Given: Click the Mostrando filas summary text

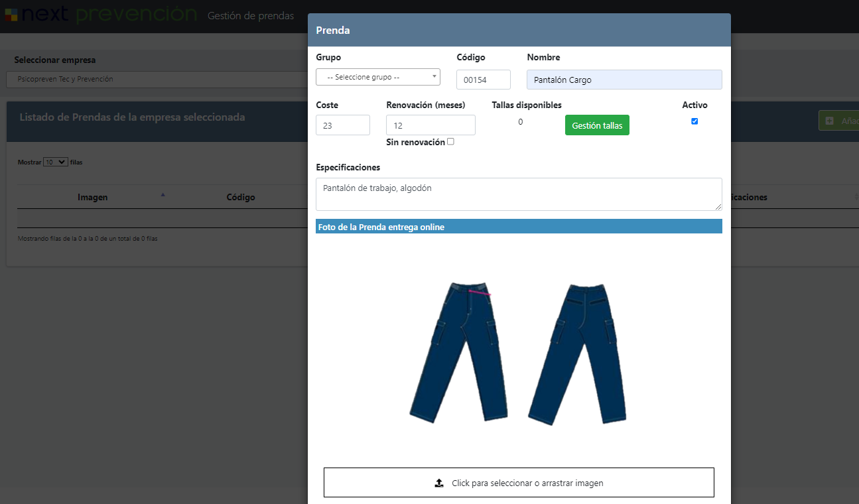Looking at the screenshot, I should click(x=88, y=238).
